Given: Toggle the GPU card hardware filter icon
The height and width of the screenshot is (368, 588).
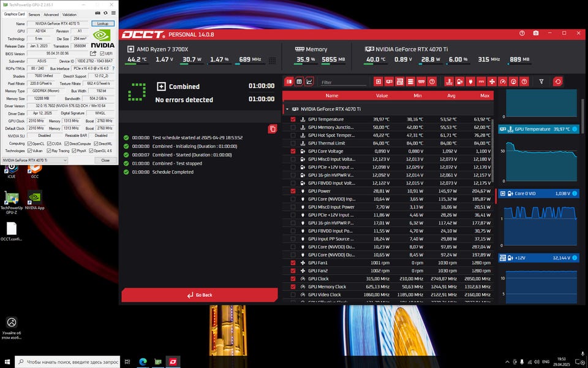Looking at the screenshot, I should 390,82.
